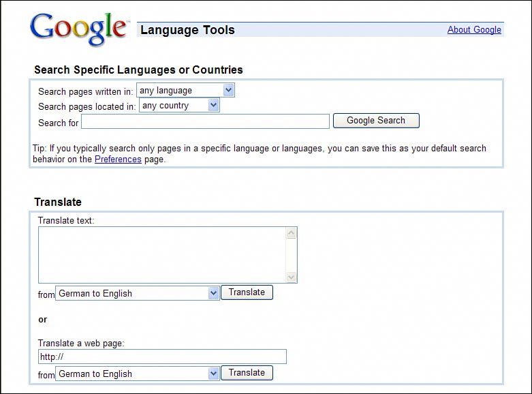Open the 'any country' dropdown
Image resolution: width=532 pixels, height=394 pixels.
click(x=179, y=105)
